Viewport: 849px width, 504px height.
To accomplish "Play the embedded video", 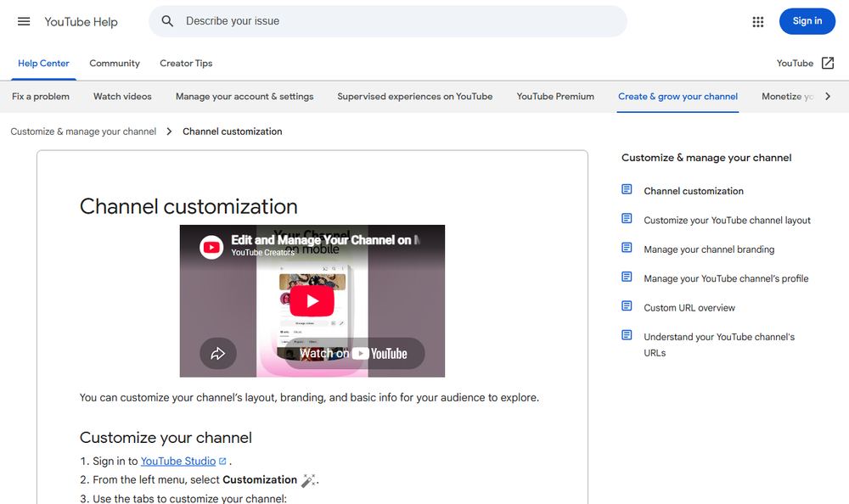I will [312, 301].
